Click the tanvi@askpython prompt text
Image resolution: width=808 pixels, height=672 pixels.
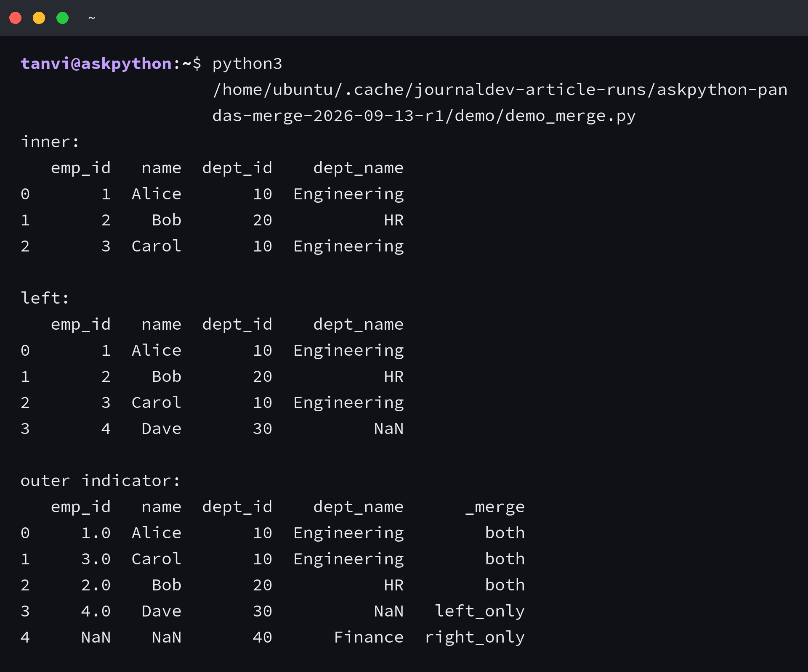tap(96, 63)
